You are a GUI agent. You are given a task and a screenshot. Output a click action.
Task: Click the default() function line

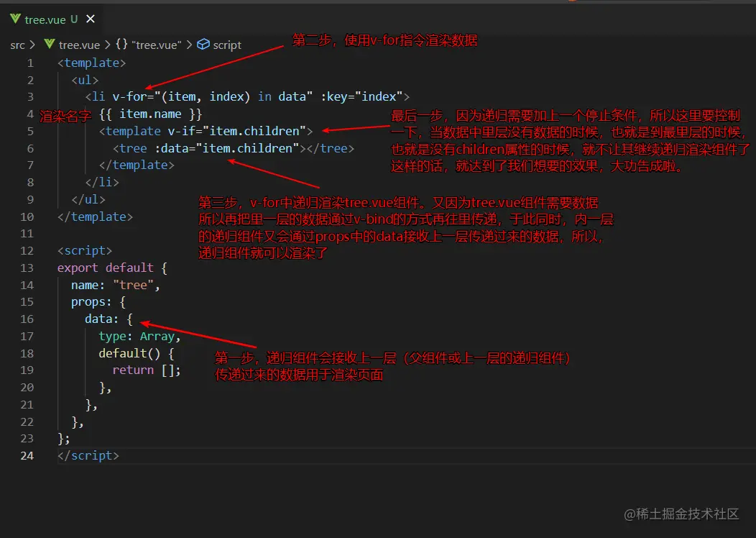tap(137, 353)
